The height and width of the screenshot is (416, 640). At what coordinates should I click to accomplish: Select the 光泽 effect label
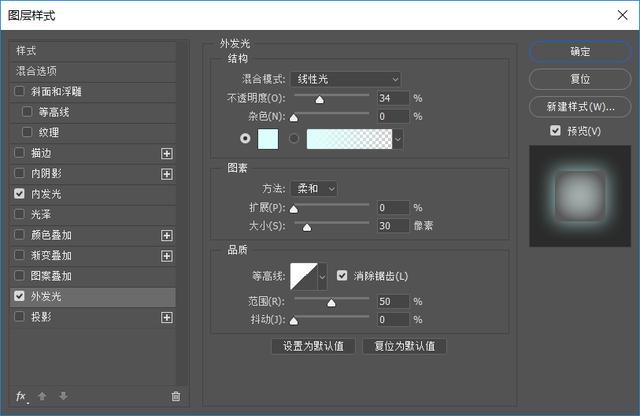41,214
